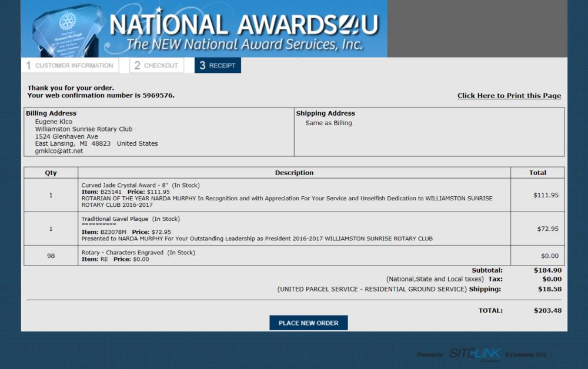
Task: Click the Total column header
Action: pyautogui.click(x=537, y=173)
